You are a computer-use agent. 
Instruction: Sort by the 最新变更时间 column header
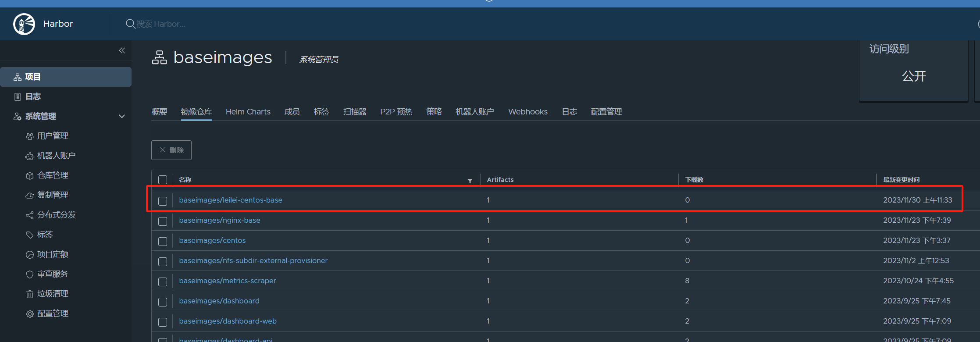click(x=901, y=180)
